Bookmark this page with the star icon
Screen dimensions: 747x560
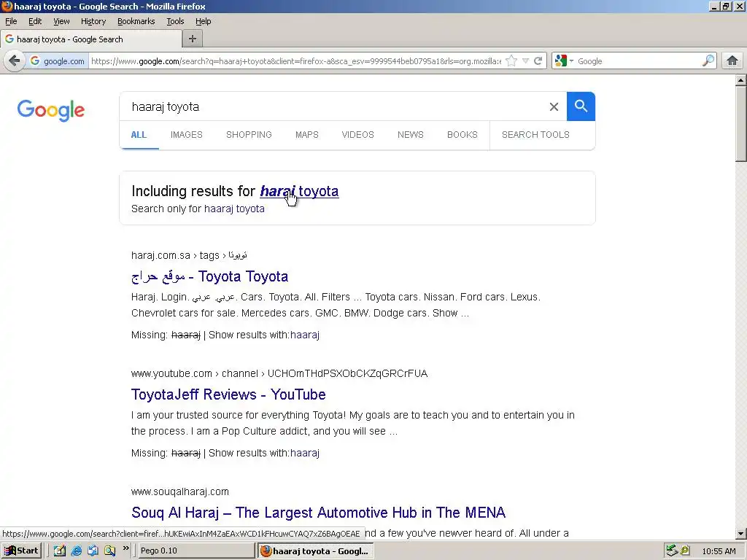pos(511,61)
